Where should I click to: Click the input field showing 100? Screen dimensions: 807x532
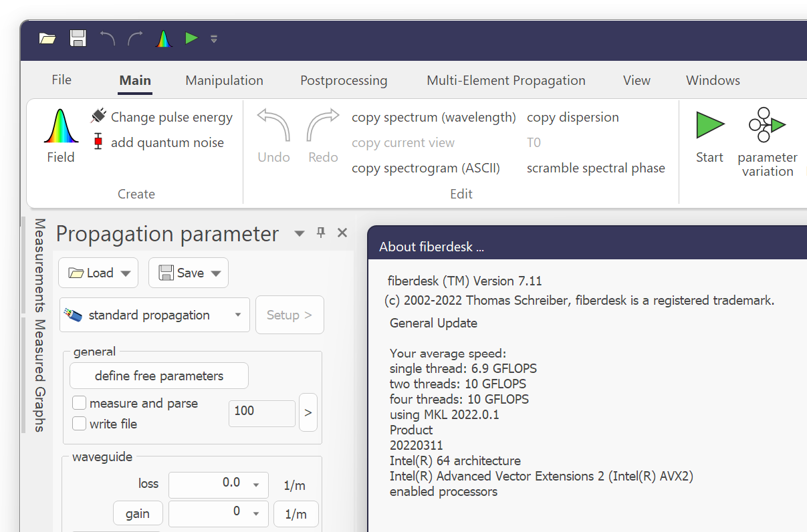point(261,413)
